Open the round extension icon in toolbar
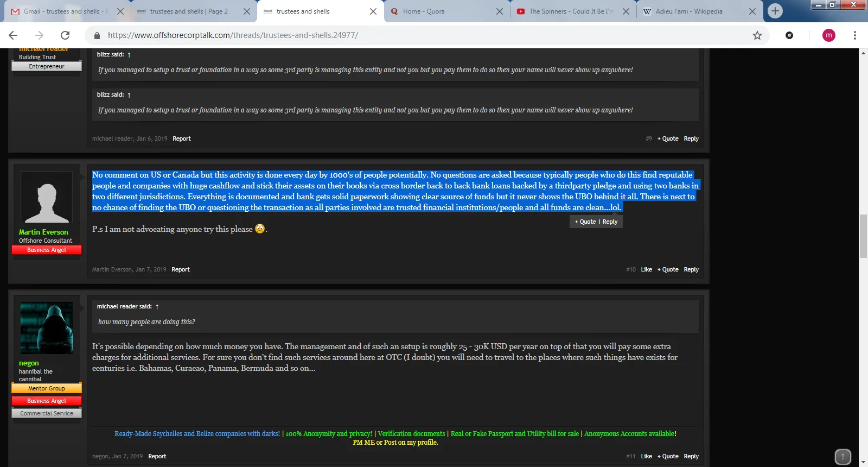 [x=789, y=35]
